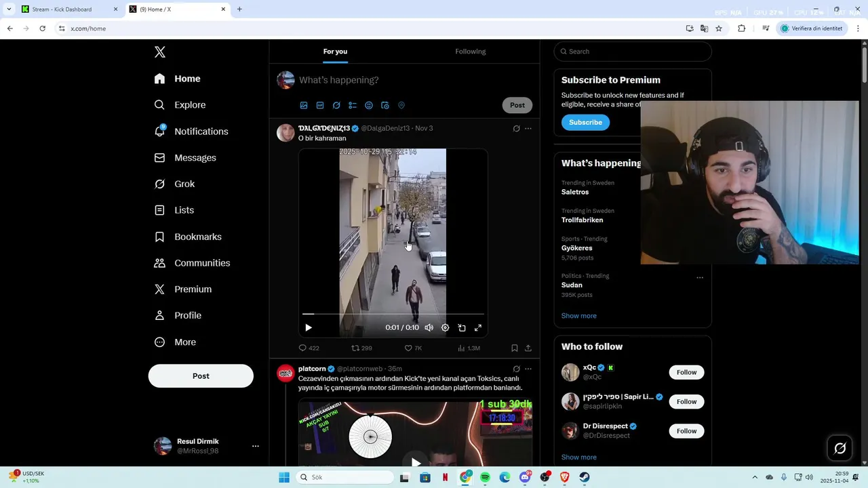
Task: Click the Subscribe button
Action: pyautogui.click(x=585, y=123)
